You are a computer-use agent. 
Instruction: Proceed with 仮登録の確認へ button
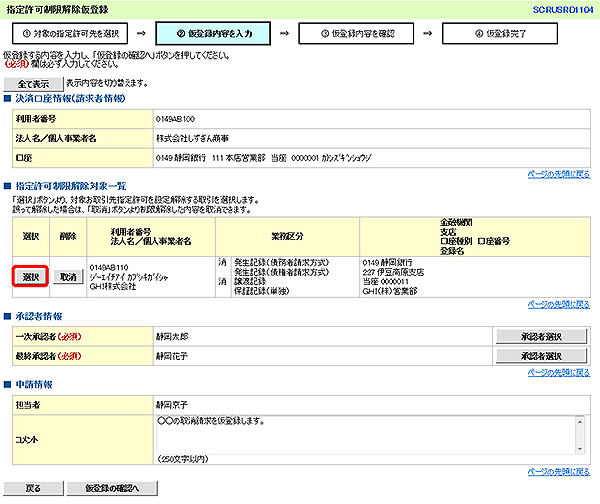pyautogui.click(x=112, y=488)
